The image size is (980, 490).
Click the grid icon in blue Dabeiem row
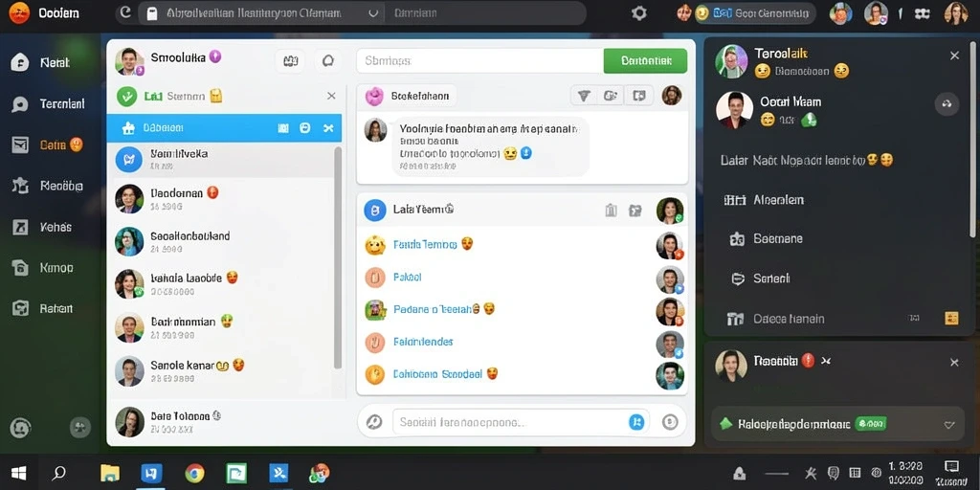coord(283,128)
